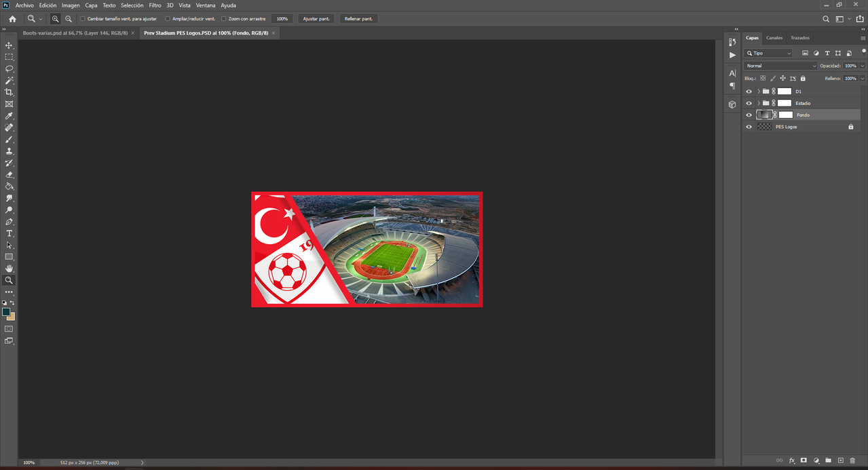Select the Brush tool
The height and width of the screenshot is (470, 868).
pyautogui.click(x=9, y=139)
